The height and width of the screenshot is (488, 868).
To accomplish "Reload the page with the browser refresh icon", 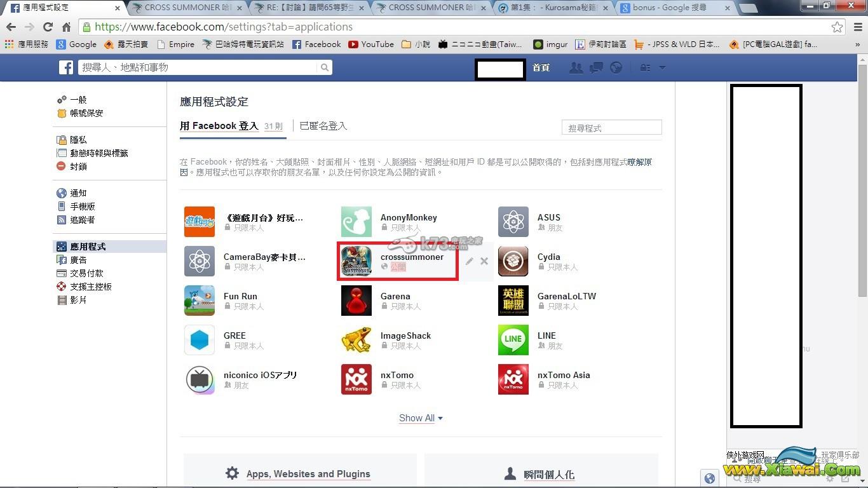I will [x=48, y=27].
